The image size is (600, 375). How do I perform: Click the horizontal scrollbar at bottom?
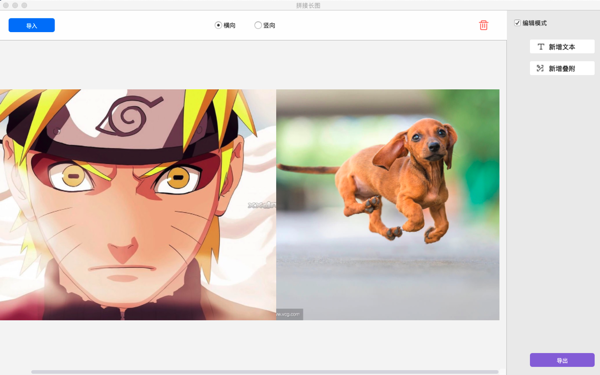tap(265, 372)
